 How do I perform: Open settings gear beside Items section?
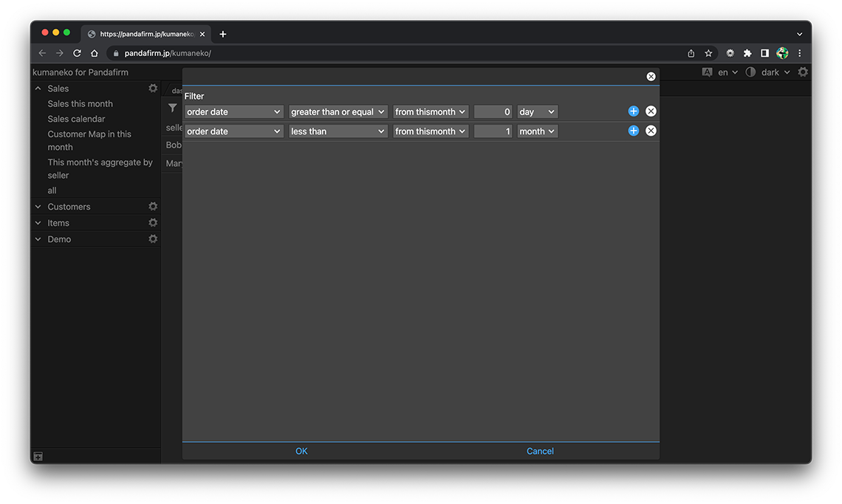[153, 223]
